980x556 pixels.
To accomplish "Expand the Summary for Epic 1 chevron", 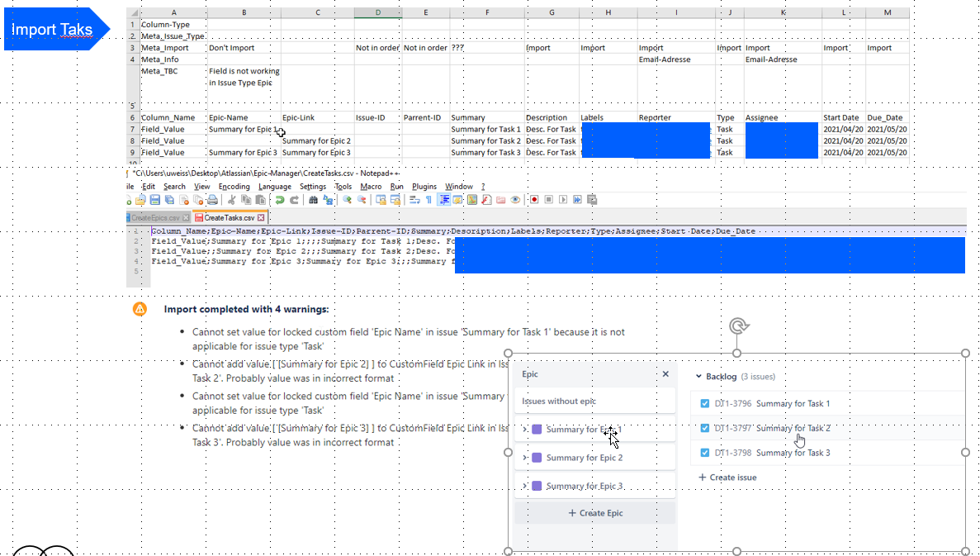I will click(525, 430).
